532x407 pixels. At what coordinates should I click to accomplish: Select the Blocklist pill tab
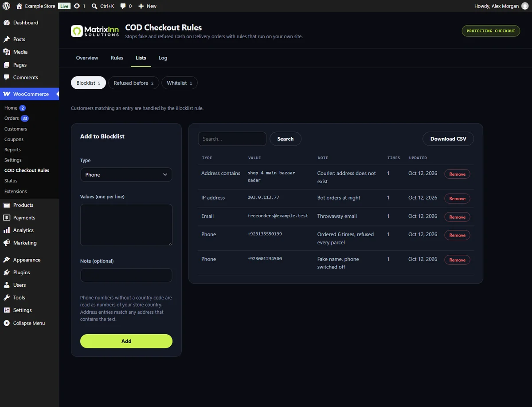click(x=89, y=83)
